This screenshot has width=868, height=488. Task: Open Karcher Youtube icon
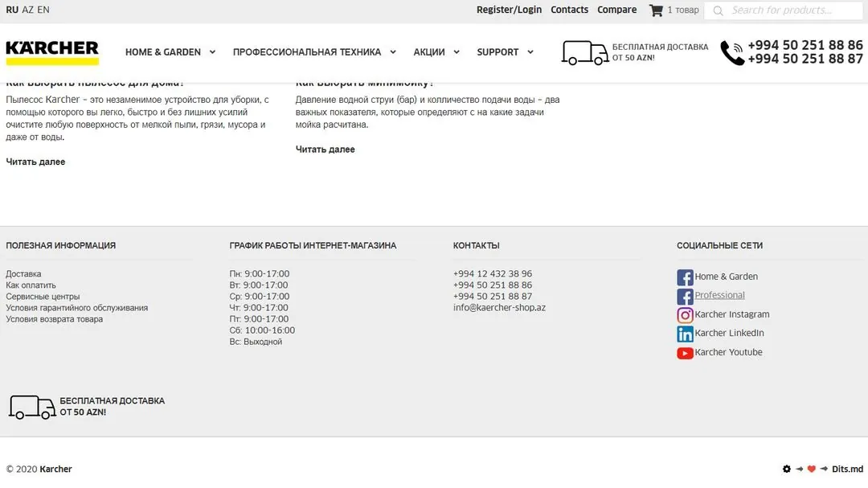pyautogui.click(x=685, y=353)
